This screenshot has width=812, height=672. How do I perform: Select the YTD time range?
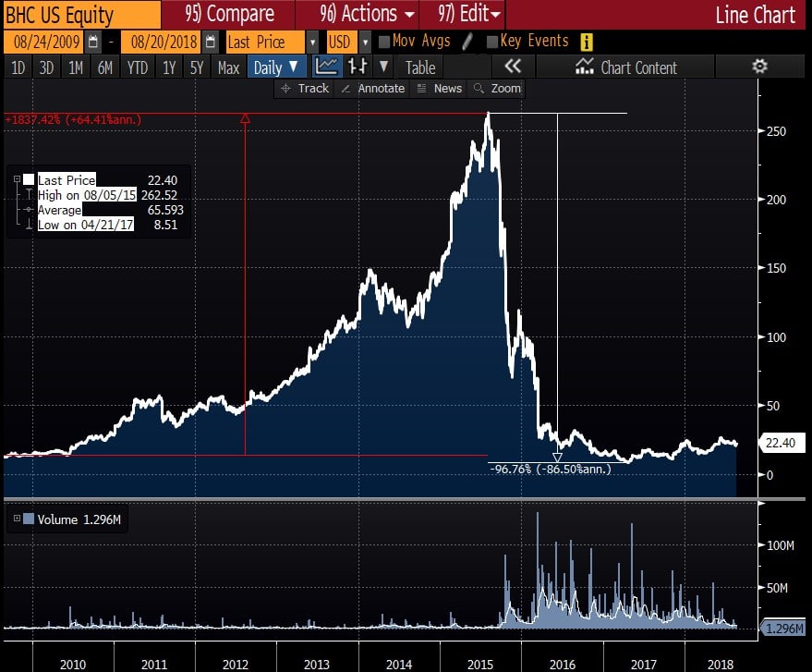click(x=137, y=67)
